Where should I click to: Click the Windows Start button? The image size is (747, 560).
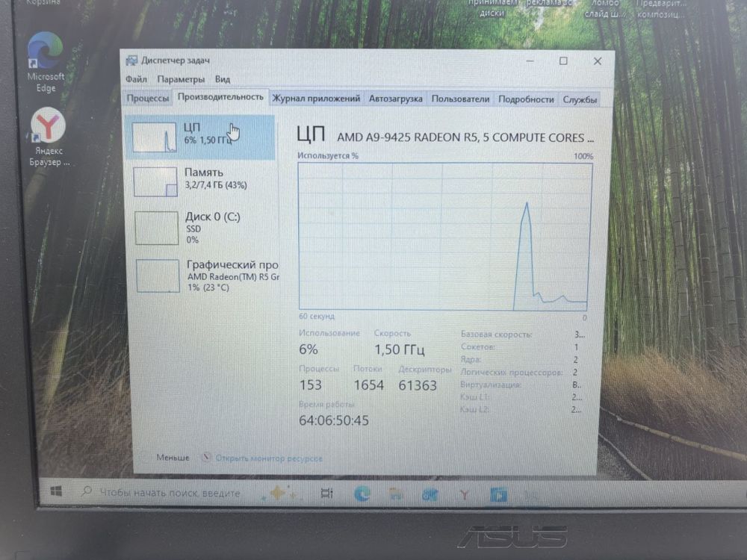tap(56, 491)
